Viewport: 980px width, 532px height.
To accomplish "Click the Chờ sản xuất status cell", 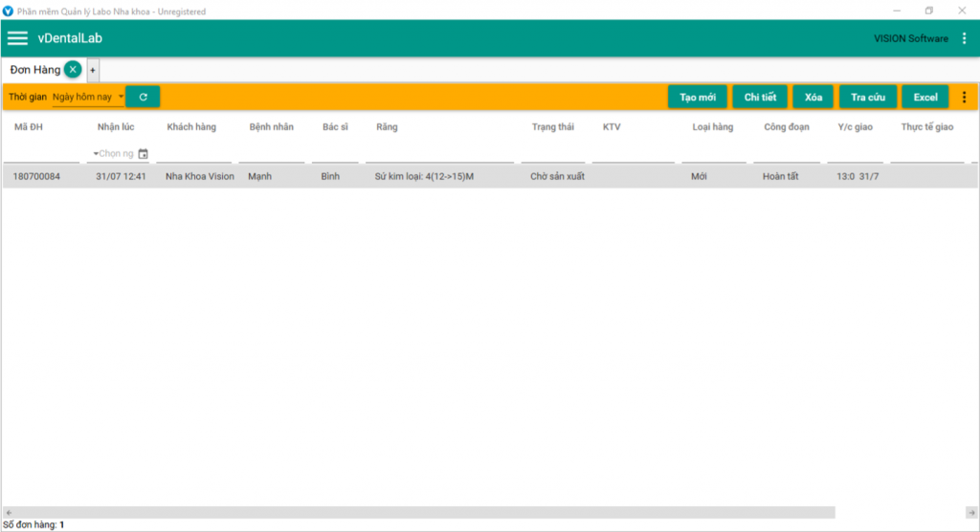I will [x=558, y=176].
